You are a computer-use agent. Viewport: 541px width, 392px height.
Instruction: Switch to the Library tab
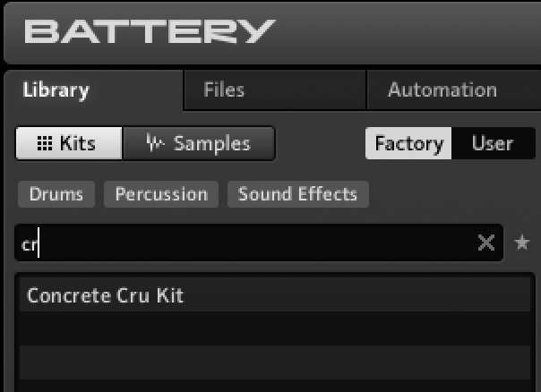56,89
